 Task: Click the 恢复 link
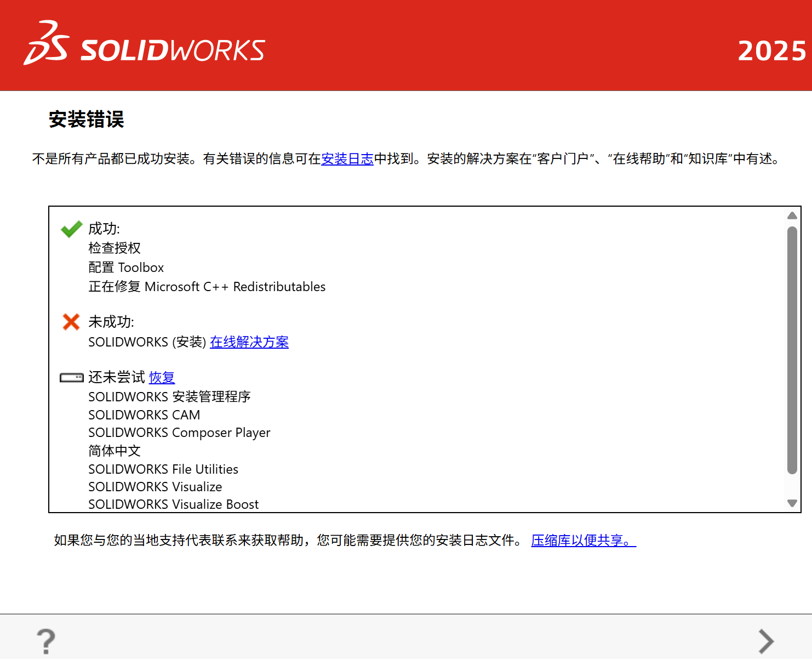(162, 377)
